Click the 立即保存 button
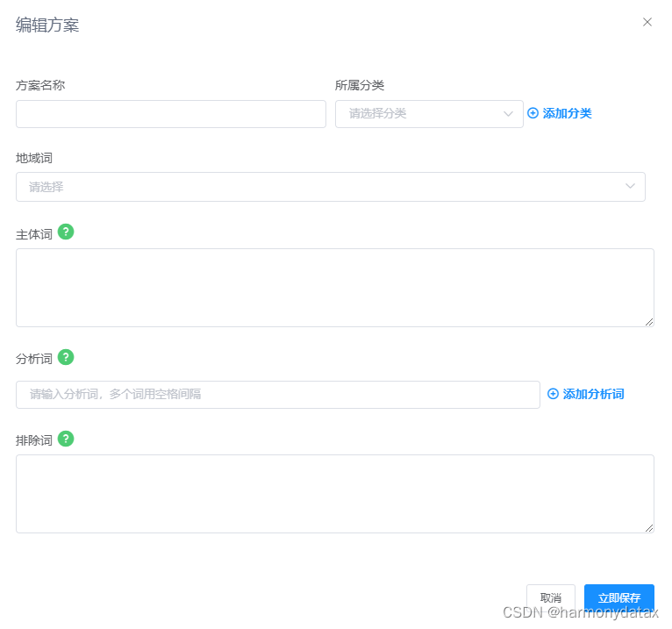The width and height of the screenshot is (672, 629). [619, 597]
